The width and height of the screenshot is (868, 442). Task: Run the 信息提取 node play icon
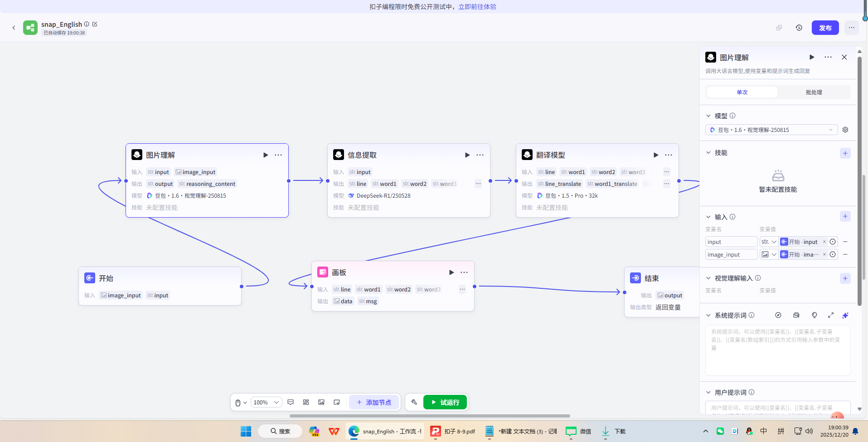click(467, 155)
